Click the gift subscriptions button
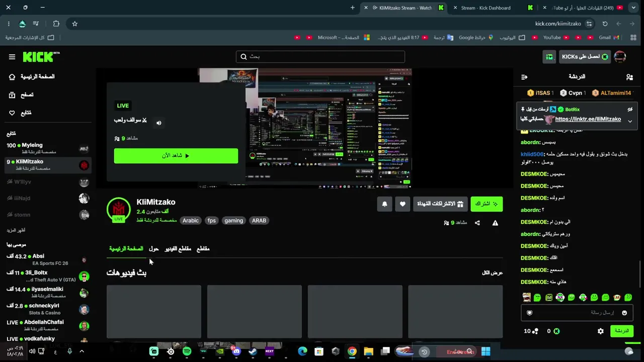This screenshot has width=644, height=362. [x=440, y=204]
